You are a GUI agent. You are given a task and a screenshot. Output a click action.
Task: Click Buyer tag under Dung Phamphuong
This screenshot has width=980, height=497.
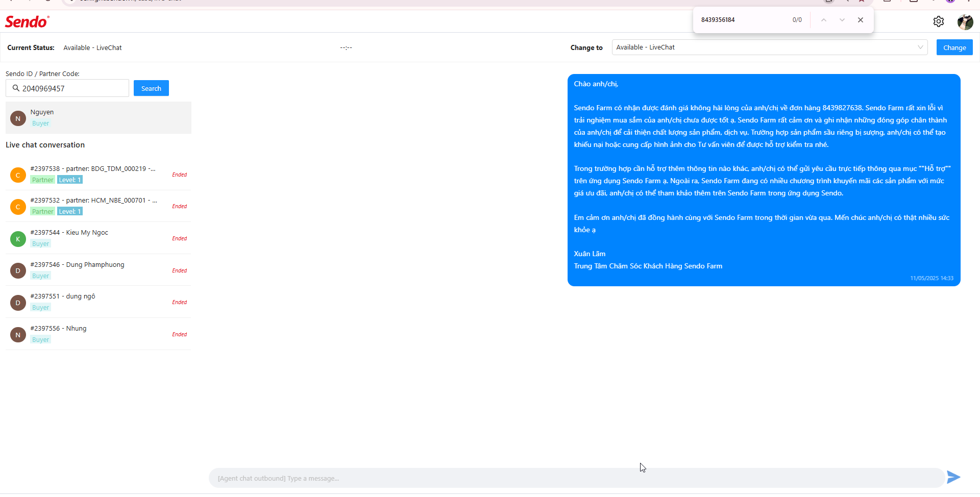point(41,276)
